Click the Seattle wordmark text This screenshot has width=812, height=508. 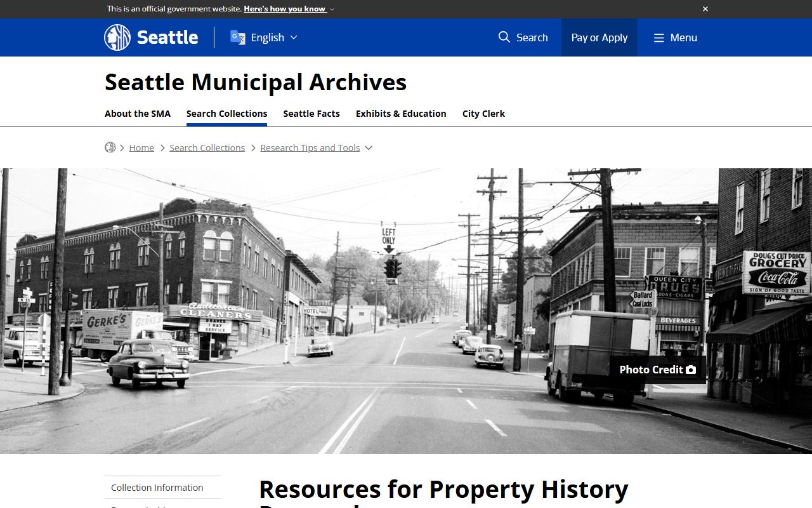click(x=167, y=37)
